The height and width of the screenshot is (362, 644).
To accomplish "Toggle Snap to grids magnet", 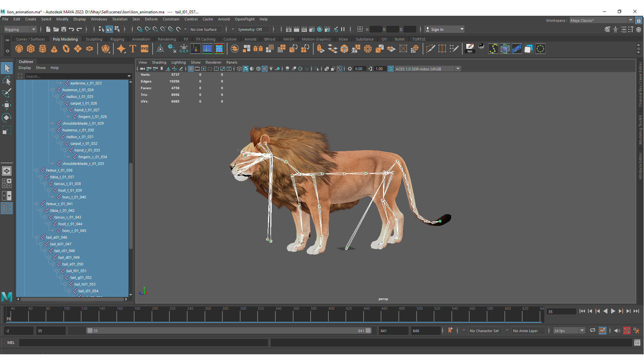I will (140, 29).
